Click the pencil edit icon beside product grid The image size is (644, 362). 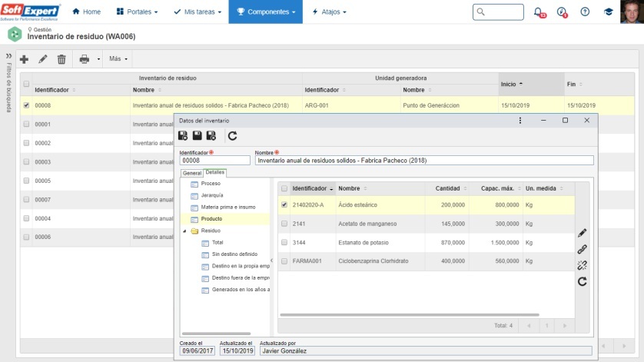[x=582, y=232]
